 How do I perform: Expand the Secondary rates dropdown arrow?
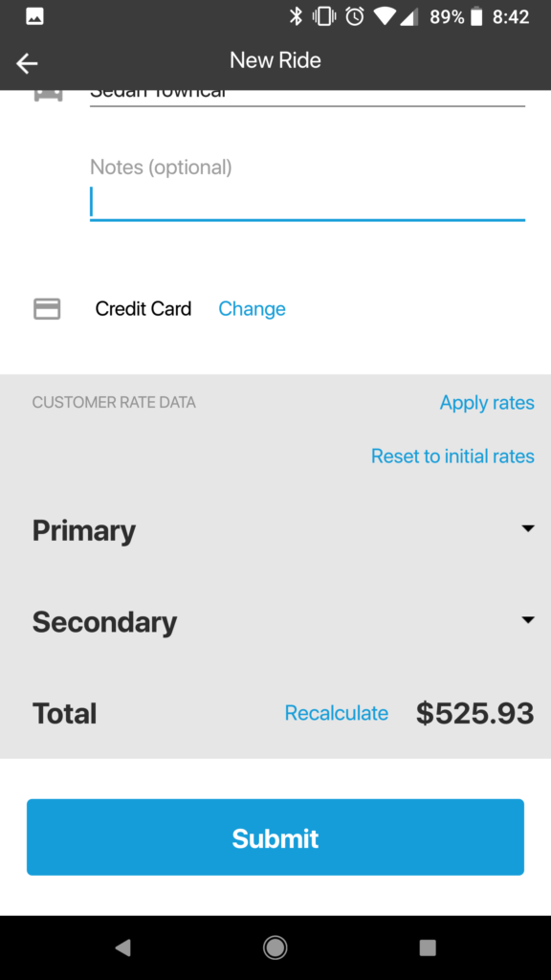[x=528, y=620]
